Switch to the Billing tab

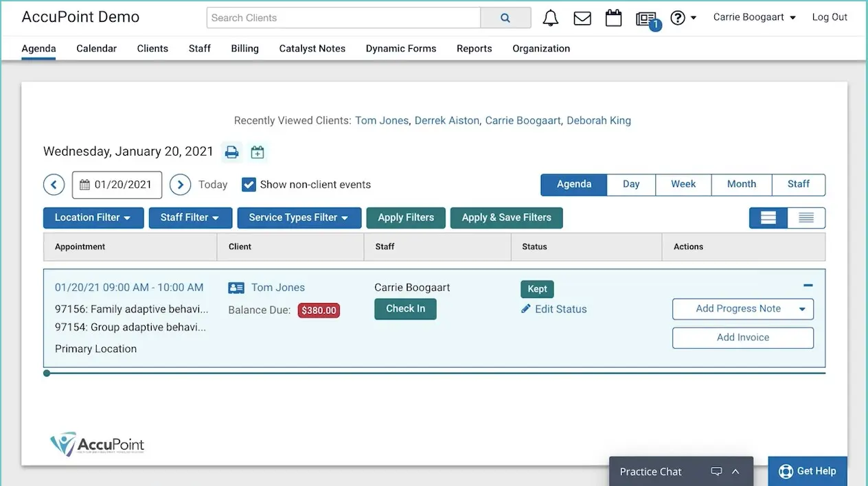coord(244,48)
